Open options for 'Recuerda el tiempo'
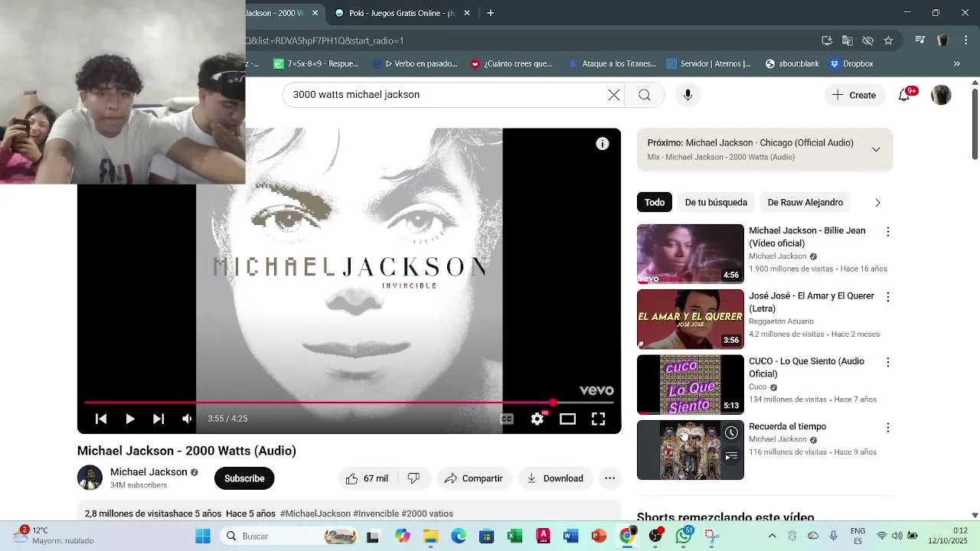 tap(888, 428)
